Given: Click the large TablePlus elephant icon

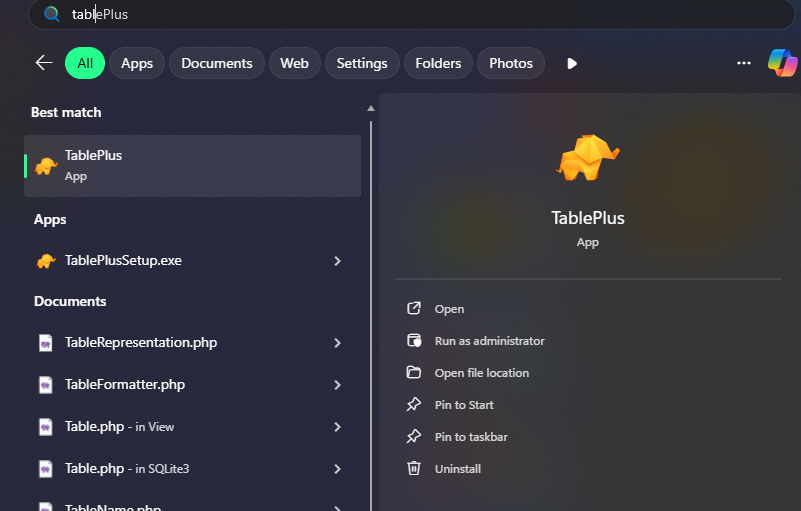Looking at the screenshot, I should click(x=587, y=157).
